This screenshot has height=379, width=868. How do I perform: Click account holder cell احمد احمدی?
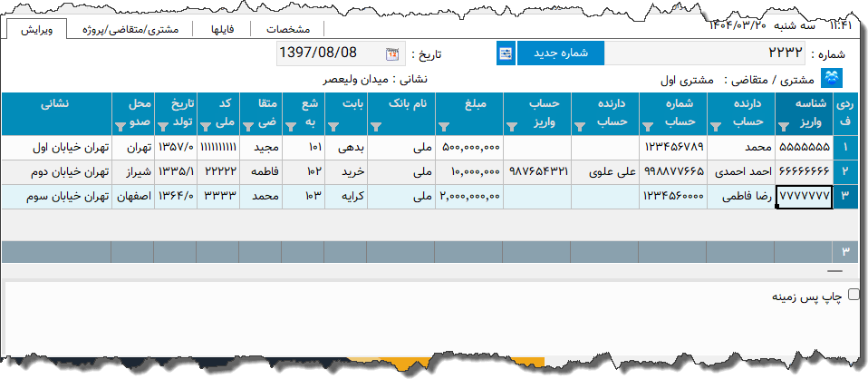(742, 171)
